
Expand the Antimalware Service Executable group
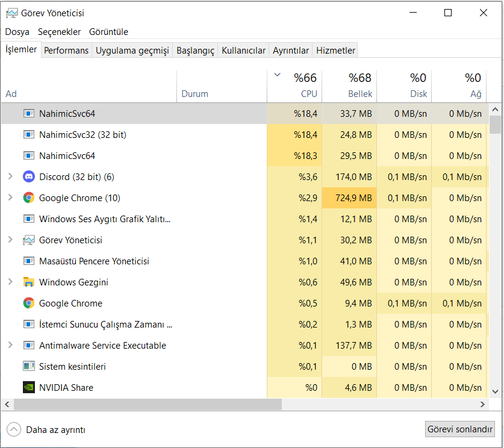(10, 346)
